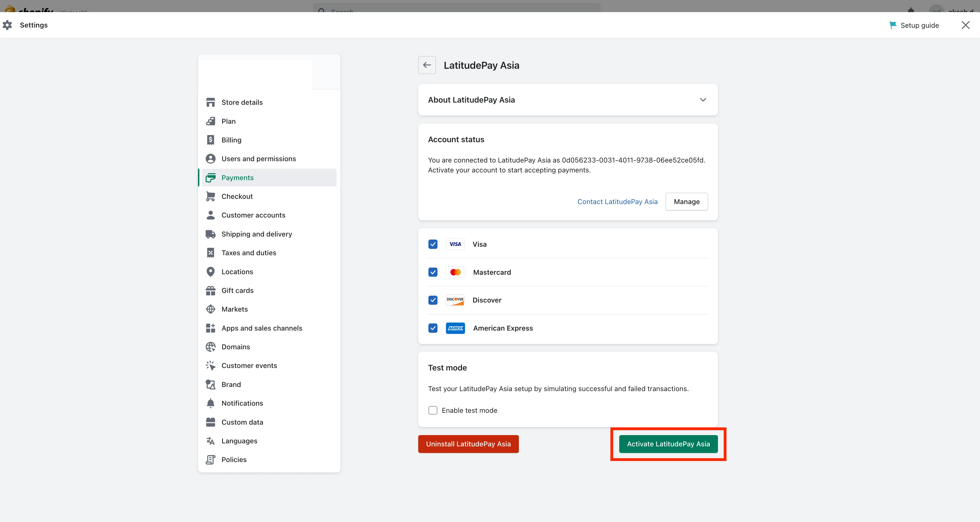Click the Custom data icon
The height and width of the screenshot is (522, 980).
pyautogui.click(x=210, y=422)
